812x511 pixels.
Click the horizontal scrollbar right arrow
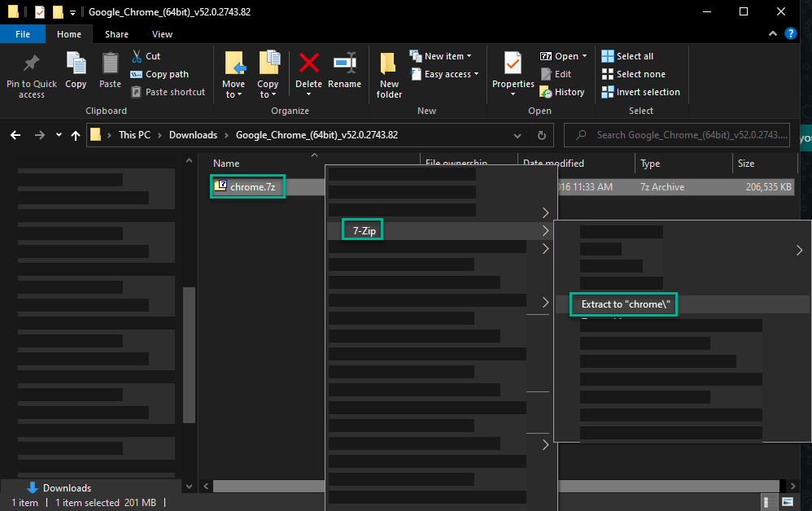click(x=792, y=486)
